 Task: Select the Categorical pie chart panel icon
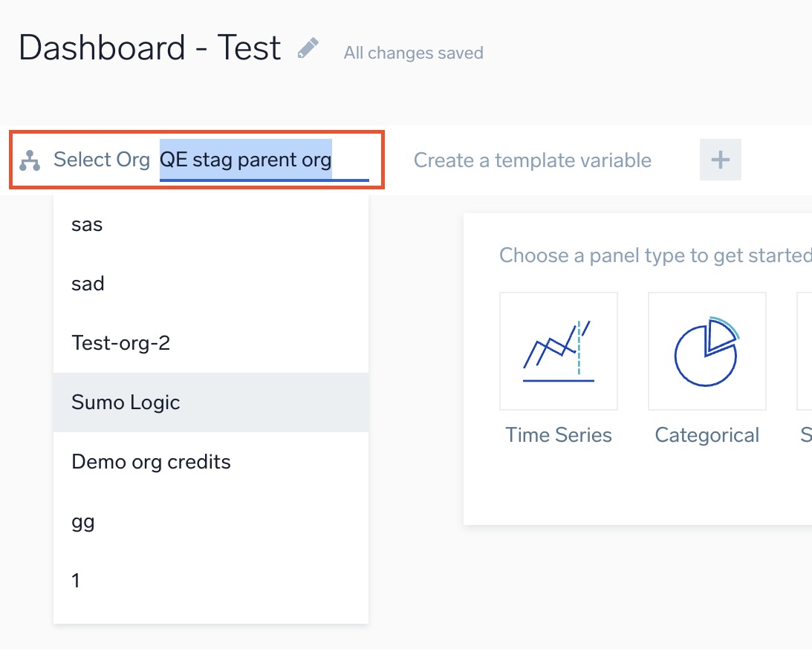pyautogui.click(x=707, y=350)
